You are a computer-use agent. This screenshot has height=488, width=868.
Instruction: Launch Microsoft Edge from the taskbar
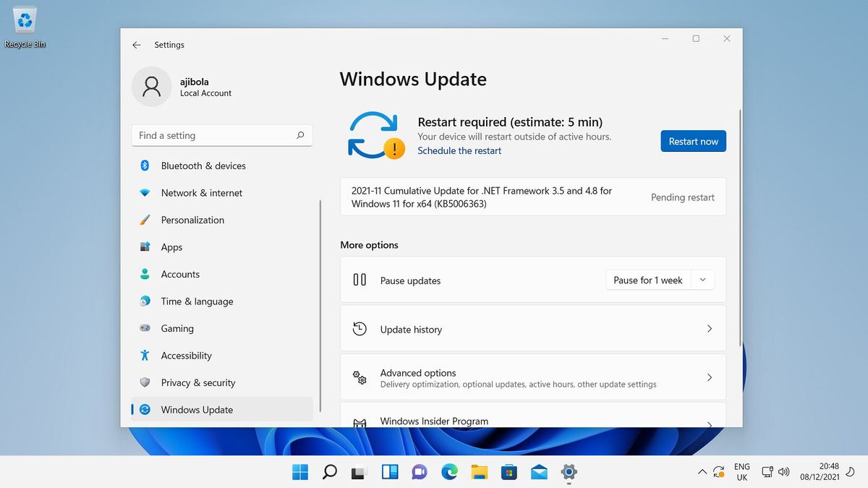[x=449, y=471]
